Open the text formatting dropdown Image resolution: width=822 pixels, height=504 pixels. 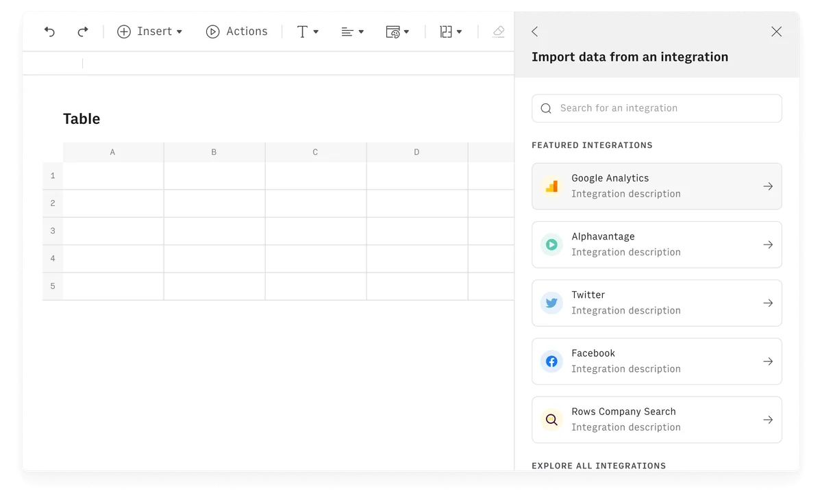(307, 31)
